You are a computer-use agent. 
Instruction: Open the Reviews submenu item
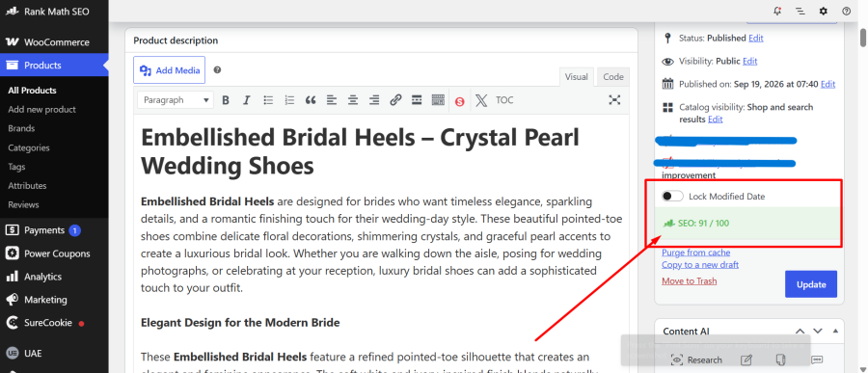23,204
